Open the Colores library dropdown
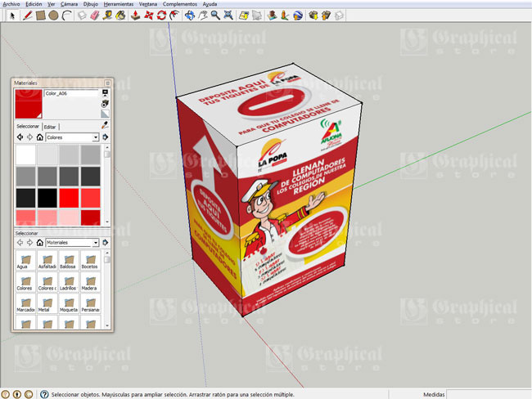Viewport: 532px width, 399px height. point(96,137)
